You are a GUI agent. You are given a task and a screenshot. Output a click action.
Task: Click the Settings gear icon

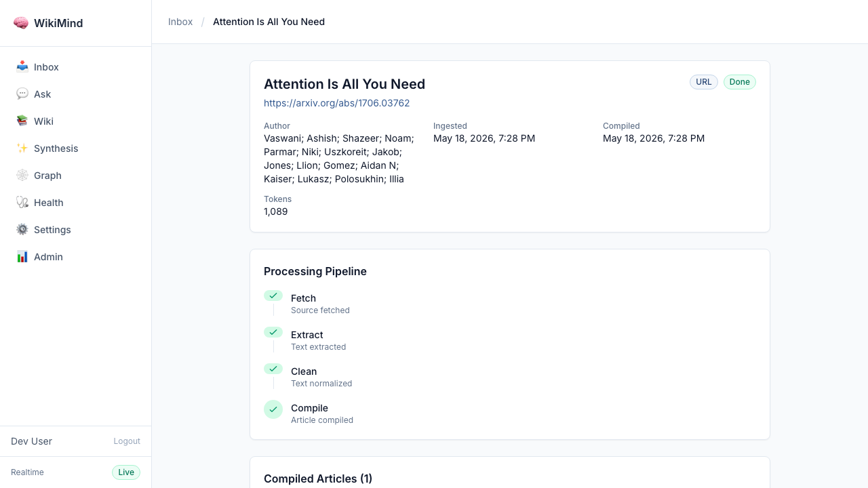coord(22,229)
